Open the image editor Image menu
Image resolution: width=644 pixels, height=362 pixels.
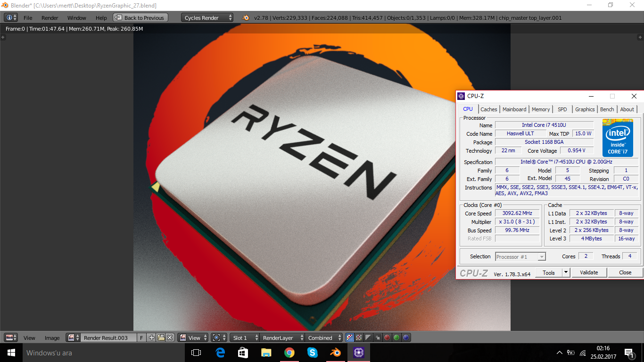pos(52,338)
